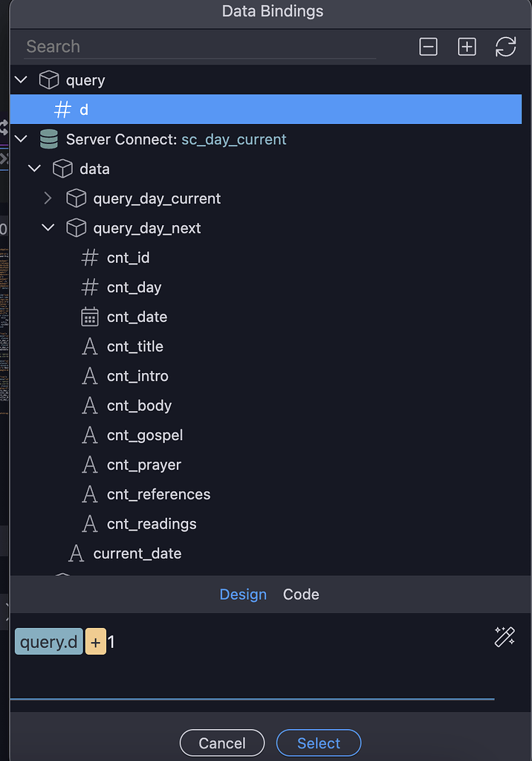The height and width of the screenshot is (761, 532).
Task: Switch to the Design tab
Action: [x=243, y=594]
